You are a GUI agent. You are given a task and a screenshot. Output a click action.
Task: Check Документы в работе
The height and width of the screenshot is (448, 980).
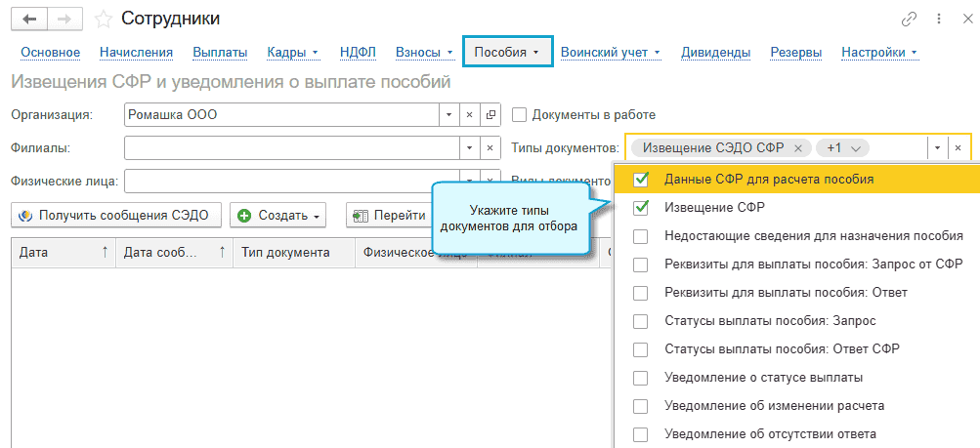coord(518,115)
